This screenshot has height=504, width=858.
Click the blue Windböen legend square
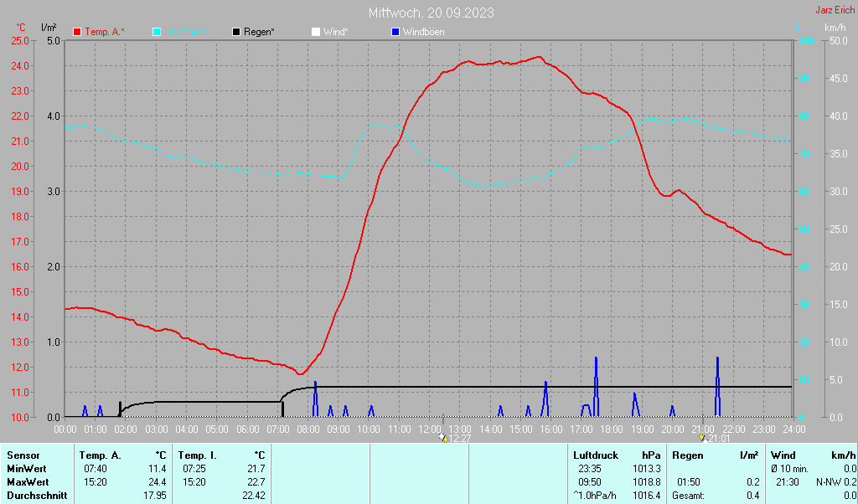(395, 32)
